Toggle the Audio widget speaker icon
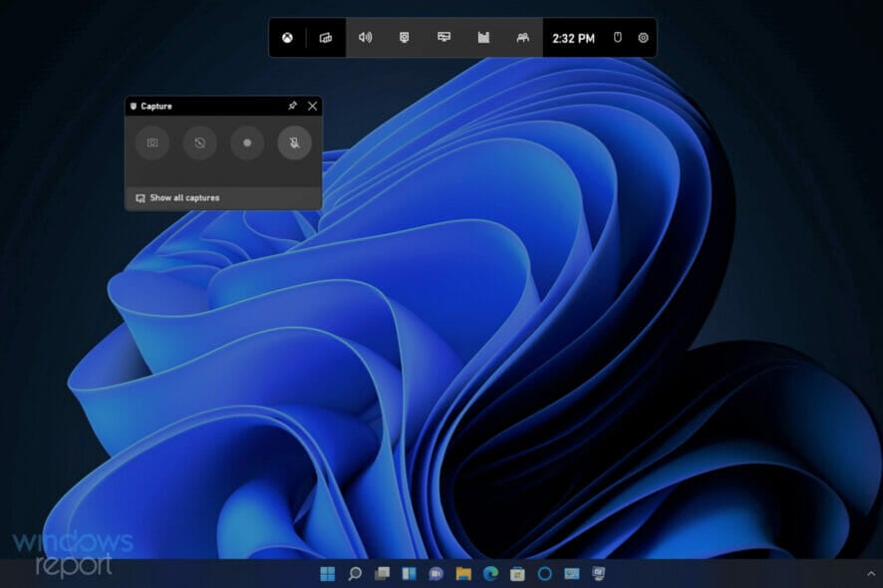883x588 pixels. coord(365,38)
